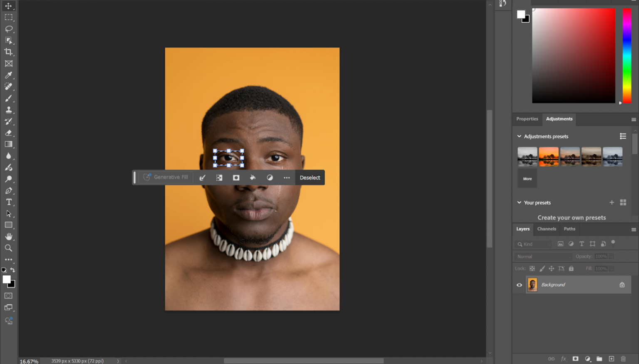
Task: Select the Horizontal Type tool
Action: tap(8, 202)
